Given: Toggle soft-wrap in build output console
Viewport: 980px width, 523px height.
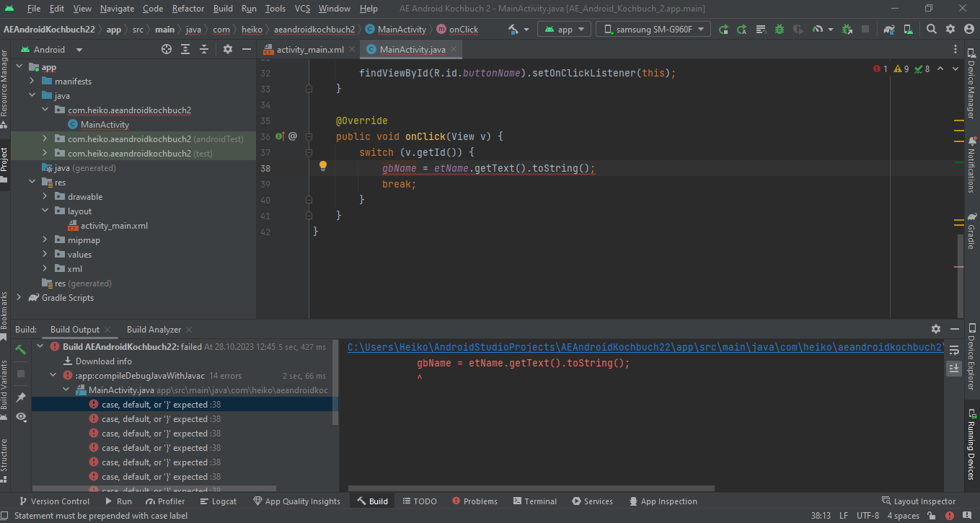Looking at the screenshot, I should pos(954,350).
